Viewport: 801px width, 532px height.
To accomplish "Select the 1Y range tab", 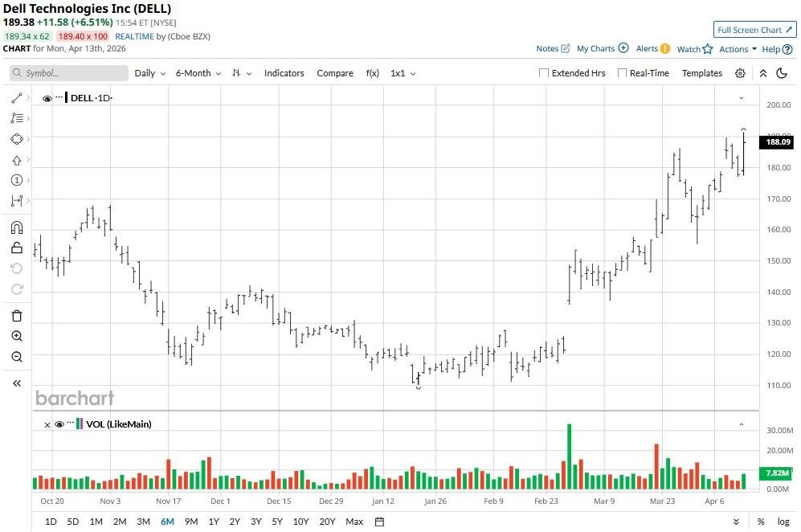I will pyautogui.click(x=214, y=522).
